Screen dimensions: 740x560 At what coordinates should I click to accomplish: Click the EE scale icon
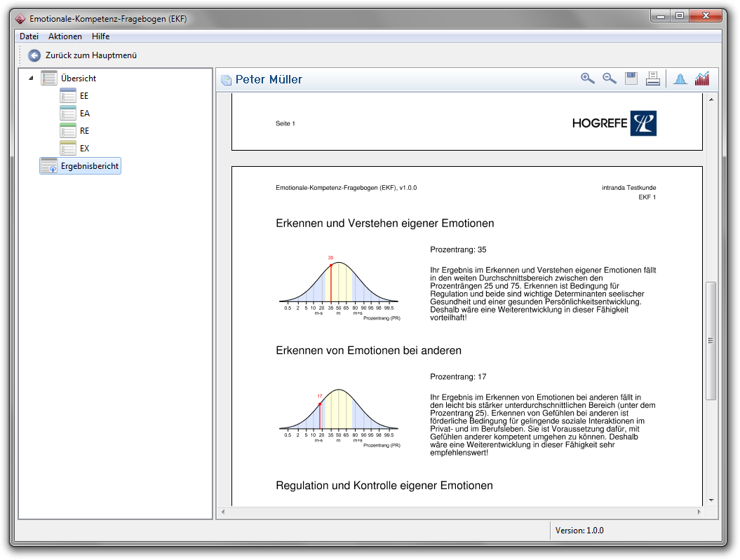pos(68,96)
